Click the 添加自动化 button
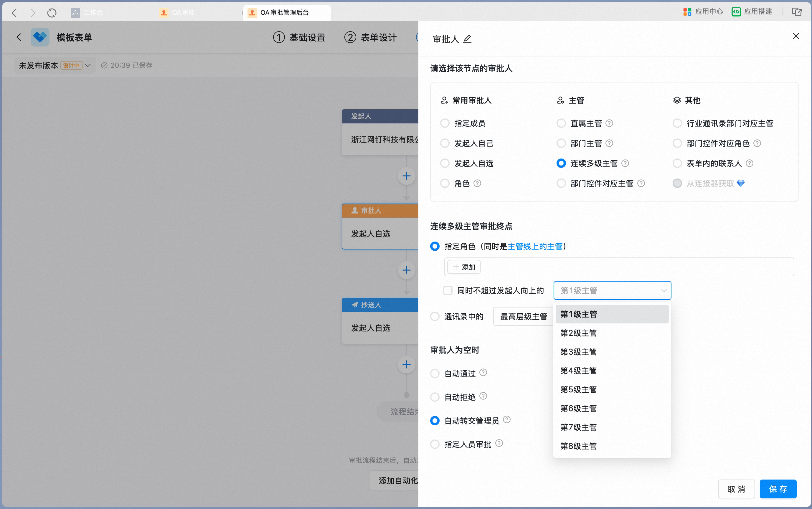Screen dimensions: 812x509 click(x=394, y=480)
